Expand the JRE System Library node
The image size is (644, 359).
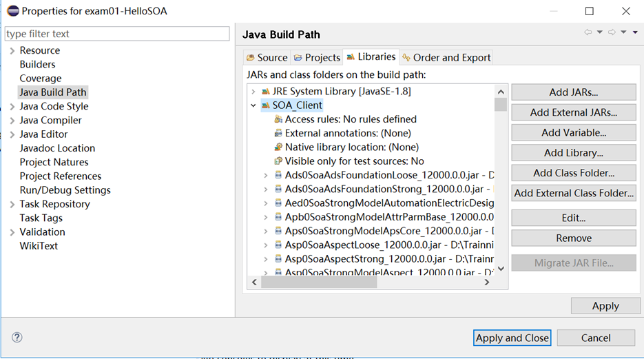[253, 91]
